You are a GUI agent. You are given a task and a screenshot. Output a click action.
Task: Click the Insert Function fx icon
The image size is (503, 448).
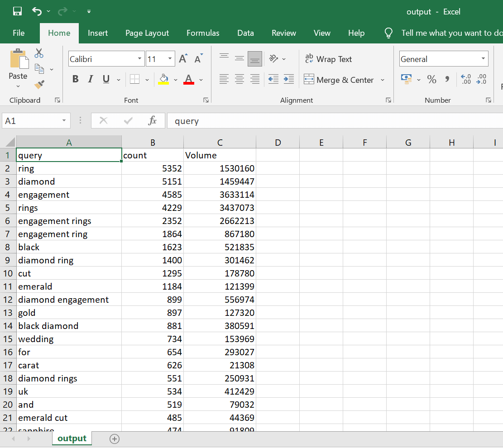click(x=153, y=121)
